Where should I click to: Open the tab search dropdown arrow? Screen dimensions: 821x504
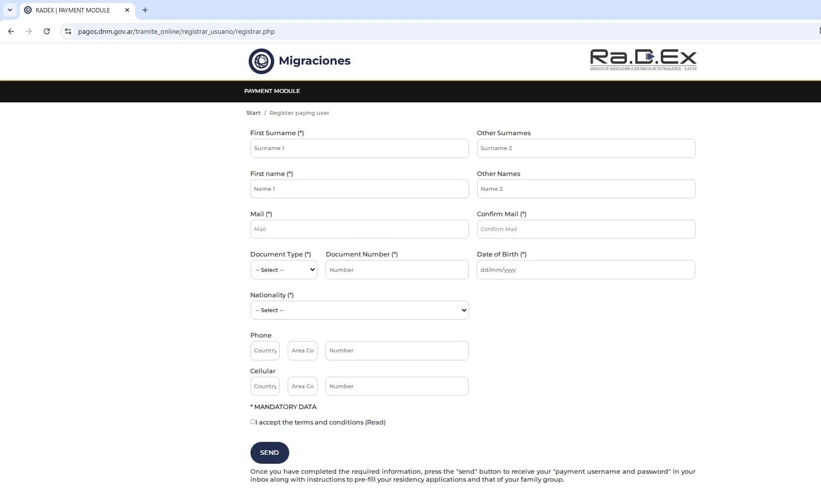[9, 10]
